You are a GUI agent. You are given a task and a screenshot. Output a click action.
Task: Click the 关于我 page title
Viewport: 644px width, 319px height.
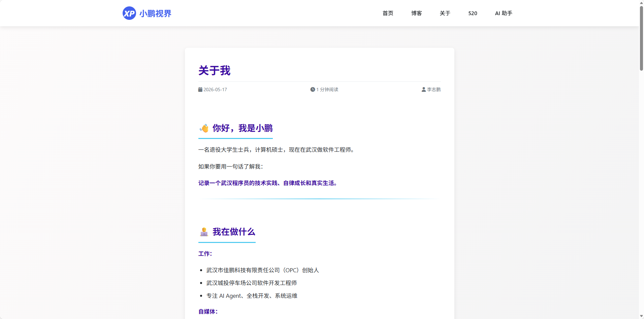coord(214,71)
